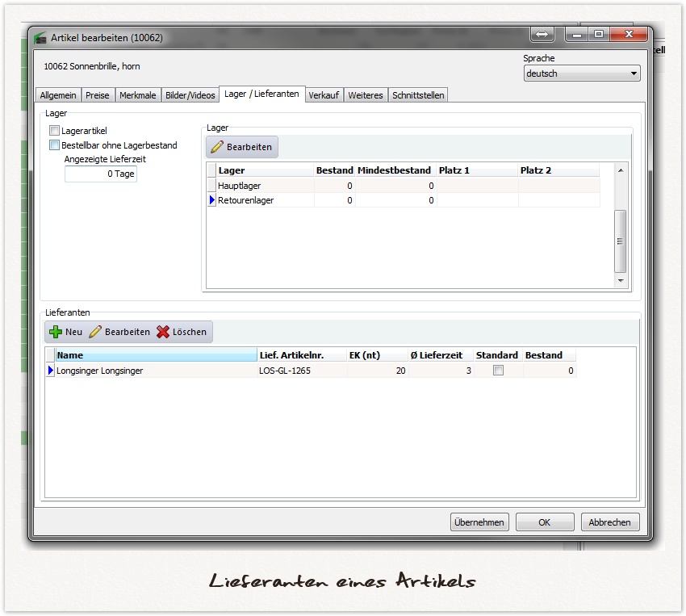Click the double-arrow icon in title bar
The image size is (686, 616).
coord(542,35)
